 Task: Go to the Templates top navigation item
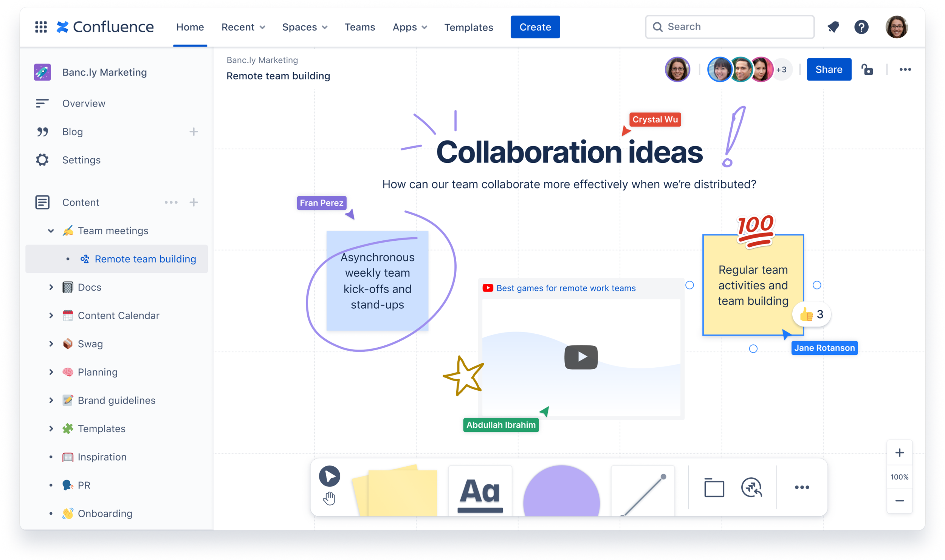(468, 27)
